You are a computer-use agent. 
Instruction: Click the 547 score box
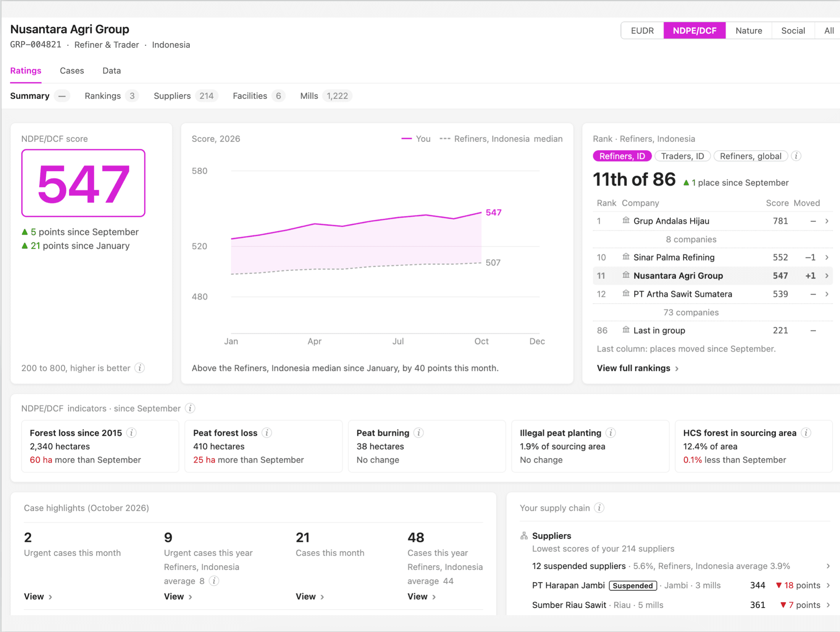tap(83, 183)
